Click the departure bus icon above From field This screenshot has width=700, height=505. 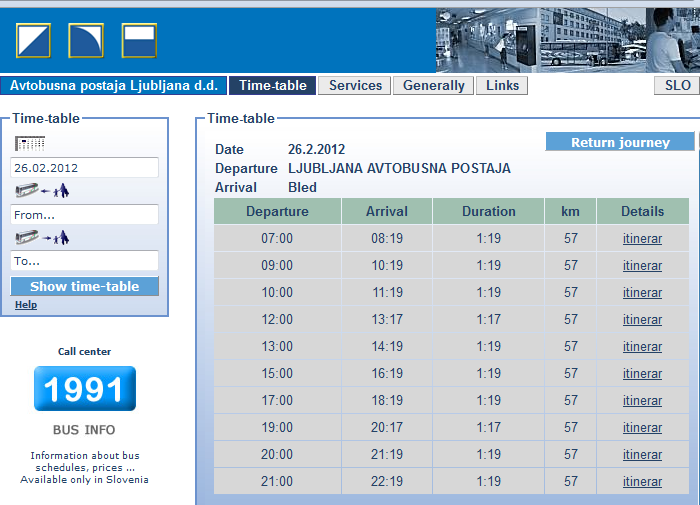[x=42, y=190]
